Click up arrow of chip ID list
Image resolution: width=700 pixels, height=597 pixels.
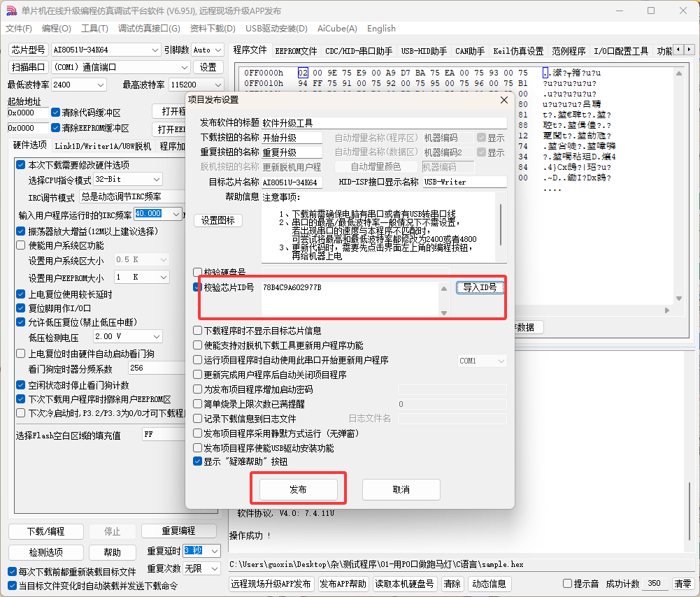[444, 289]
